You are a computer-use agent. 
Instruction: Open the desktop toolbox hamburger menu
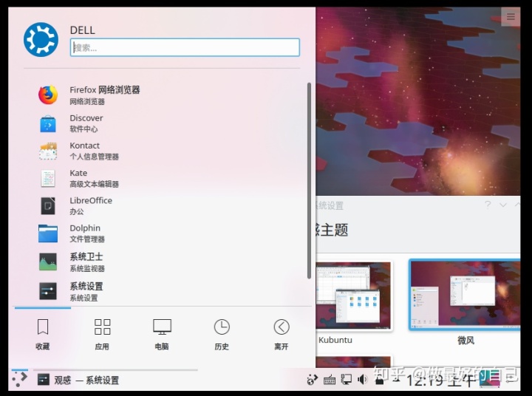pos(511,17)
